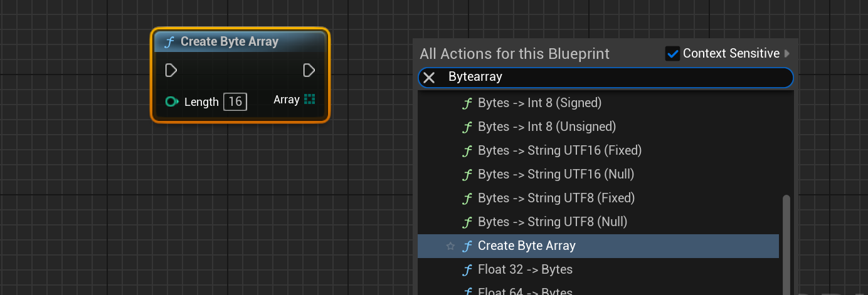Screen dimensions: 868x295
Task: Select highlighted Create Byte Array action
Action: tap(526, 246)
